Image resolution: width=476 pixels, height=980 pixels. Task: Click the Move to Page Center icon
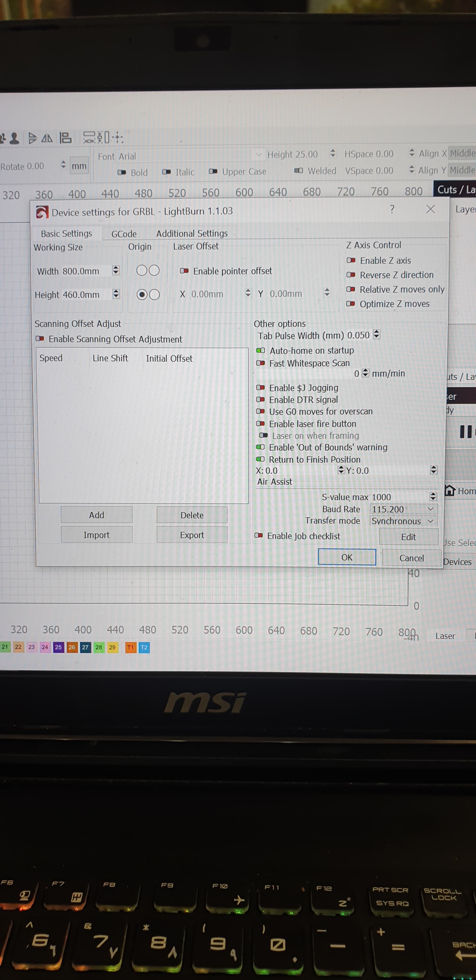tap(118, 137)
